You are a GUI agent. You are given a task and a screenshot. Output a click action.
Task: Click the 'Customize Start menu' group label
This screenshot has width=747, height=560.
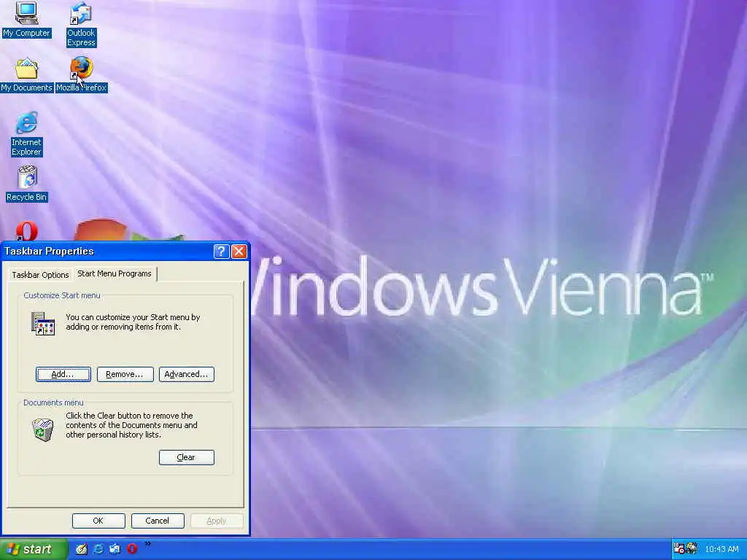click(62, 295)
